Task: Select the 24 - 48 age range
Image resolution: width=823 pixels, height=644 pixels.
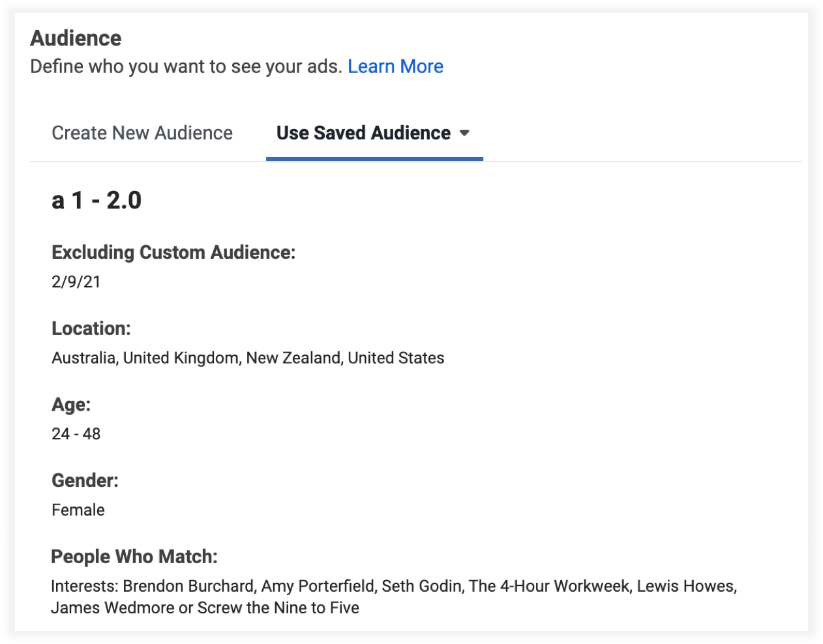Action: tap(76, 434)
